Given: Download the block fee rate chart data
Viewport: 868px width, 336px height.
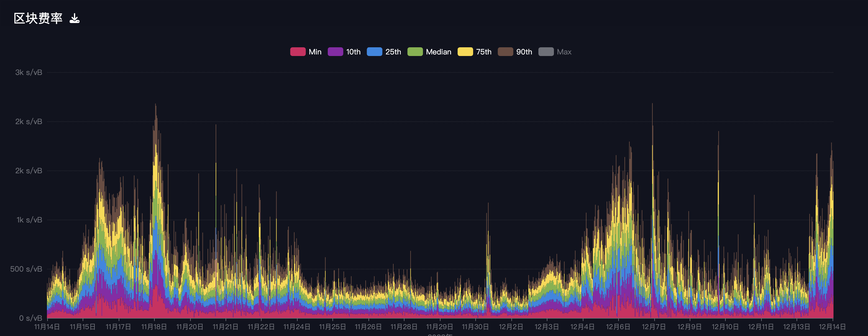Looking at the screenshot, I should click(75, 18).
